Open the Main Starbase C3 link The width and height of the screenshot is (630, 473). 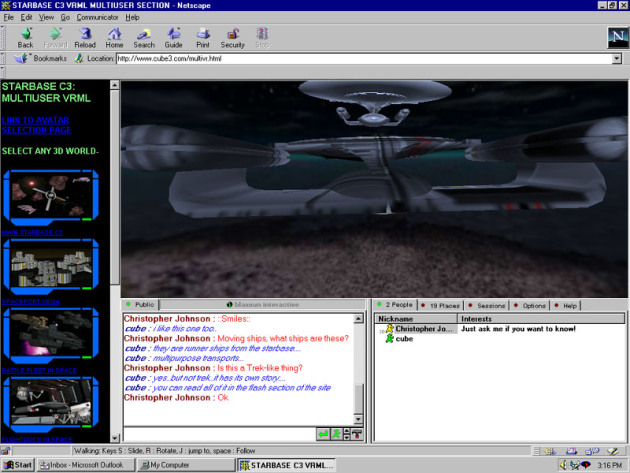pos(32,232)
